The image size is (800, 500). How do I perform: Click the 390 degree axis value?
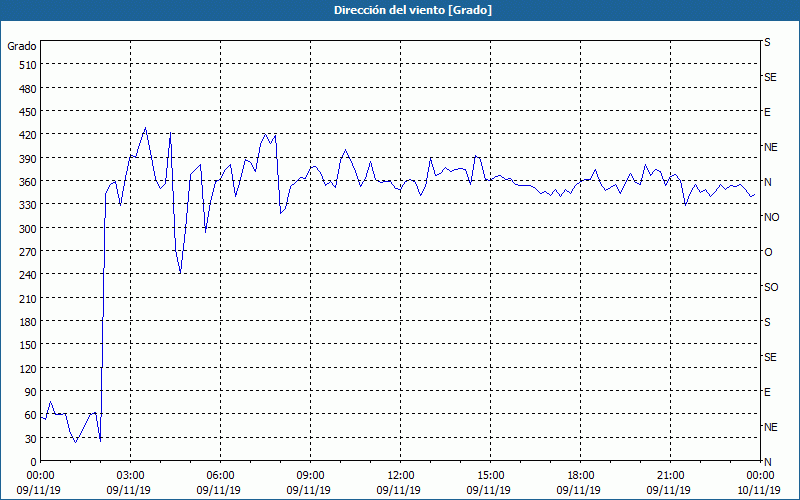(28, 159)
